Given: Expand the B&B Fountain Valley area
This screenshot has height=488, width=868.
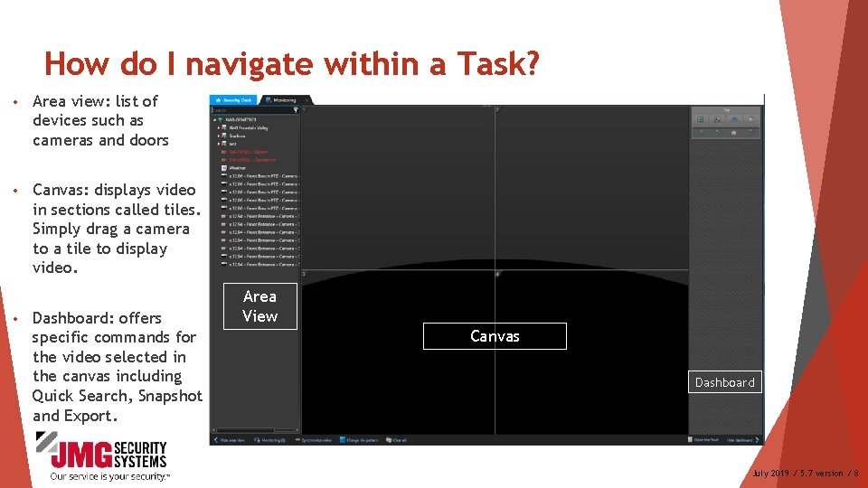Looking at the screenshot, I should point(219,127).
